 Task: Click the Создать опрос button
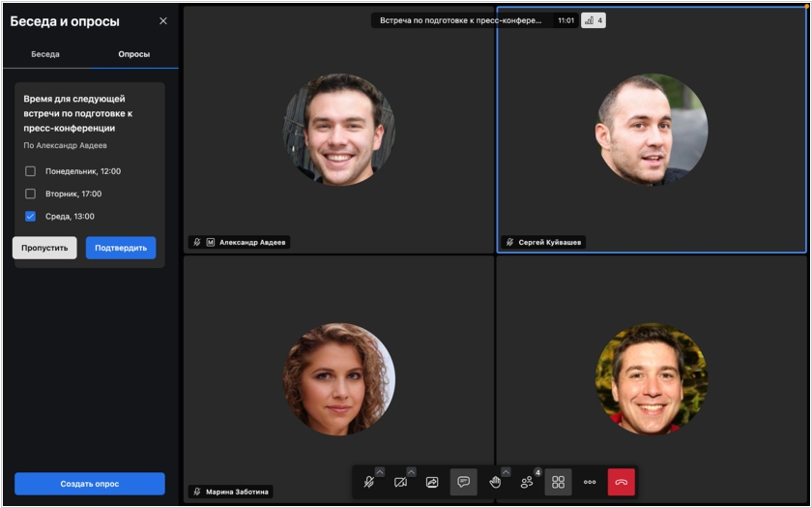click(x=90, y=484)
